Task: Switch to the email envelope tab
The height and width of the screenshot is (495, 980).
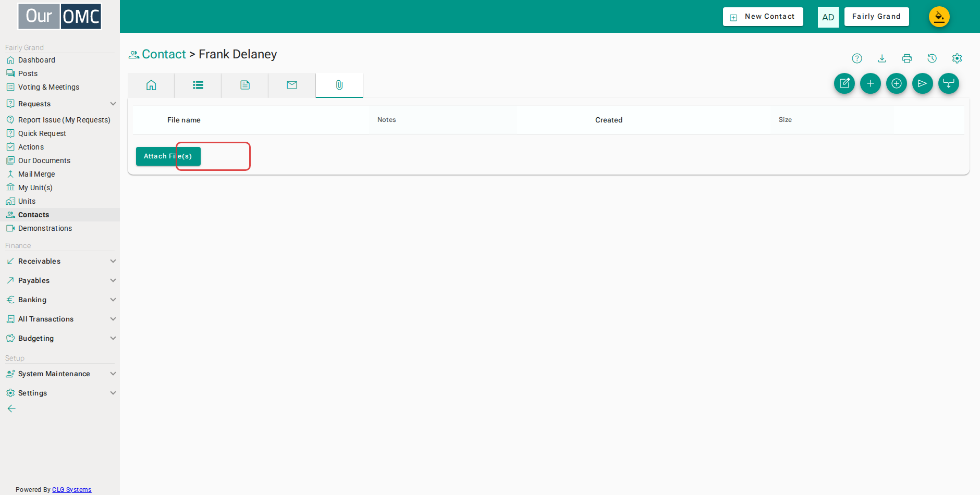Action: (x=292, y=85)
